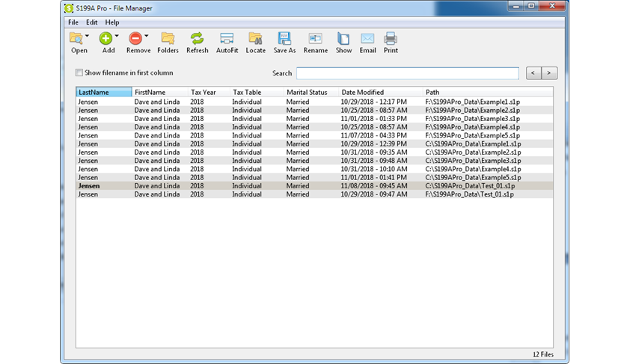This screenshot has height=364, width=630.
Task: Select row with path C:\S199APro_Data\Example3.s1p
Action: coord(314,161)
